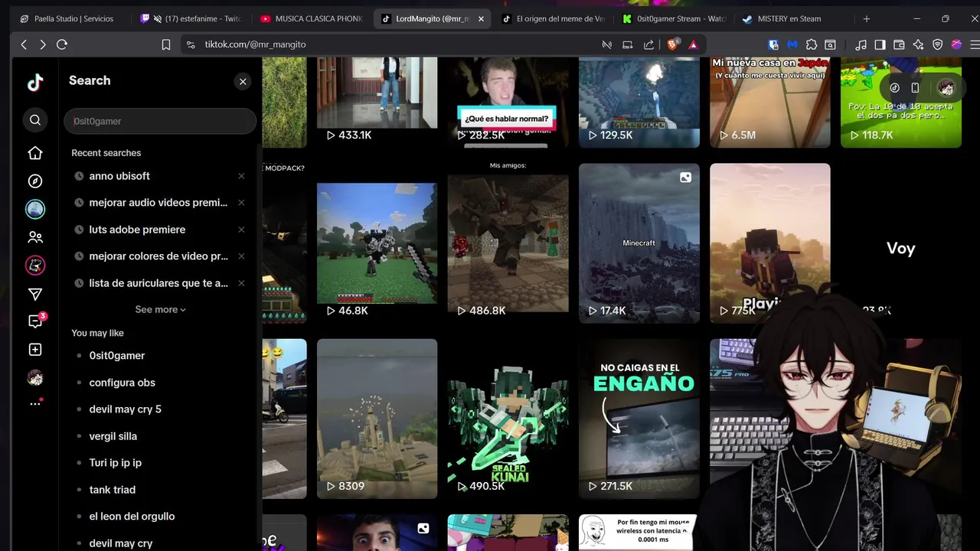Open the Brave VPN shield icon
This screenshot has height=551, width=980.
(x=938, y=44)
